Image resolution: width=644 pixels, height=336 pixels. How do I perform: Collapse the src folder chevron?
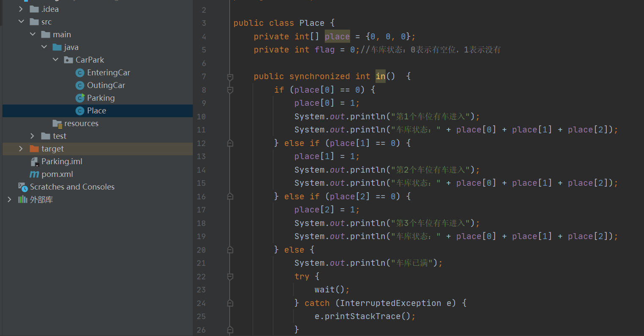21,22
